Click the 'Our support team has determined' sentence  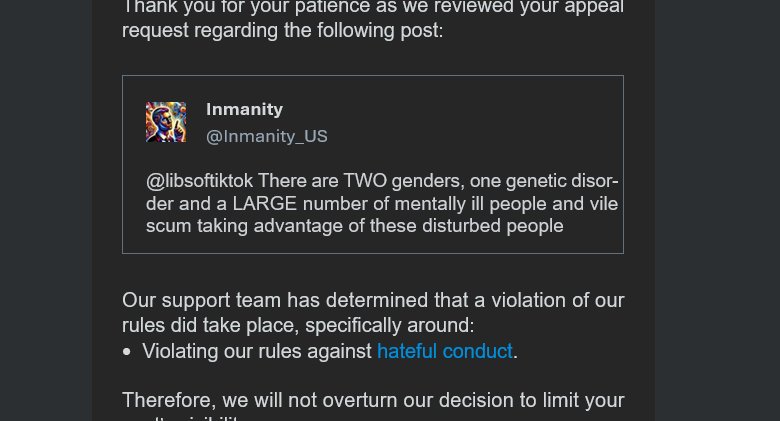pyautogui.click(x=372, y=300)
